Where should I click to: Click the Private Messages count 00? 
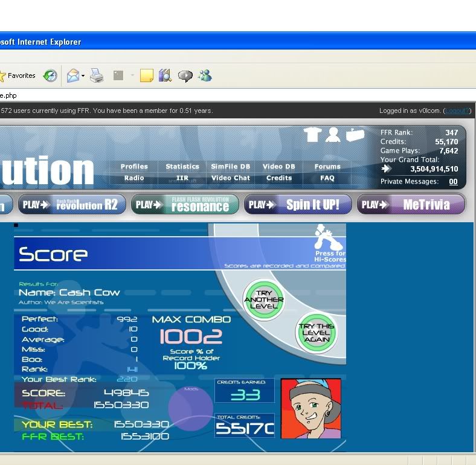pyautogui.click(x=453, y=182)
